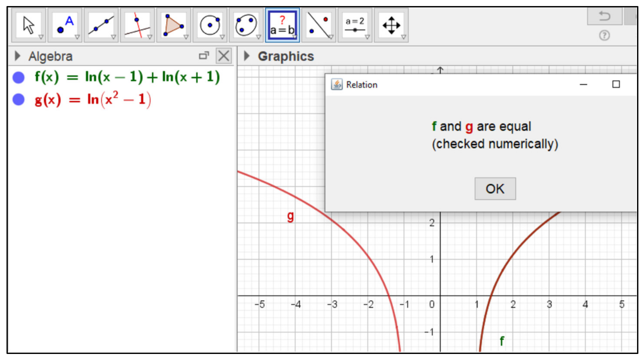Select the Move arrow tool

(x=29, y=25)
